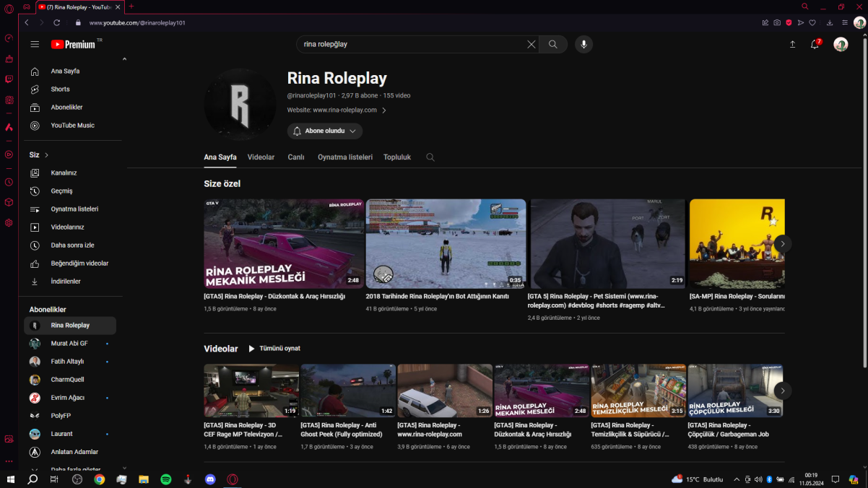Screen dimensions: 868x488
Task: Open Chrome from the Windows taskbar
Action: click(x=99, y=479)
